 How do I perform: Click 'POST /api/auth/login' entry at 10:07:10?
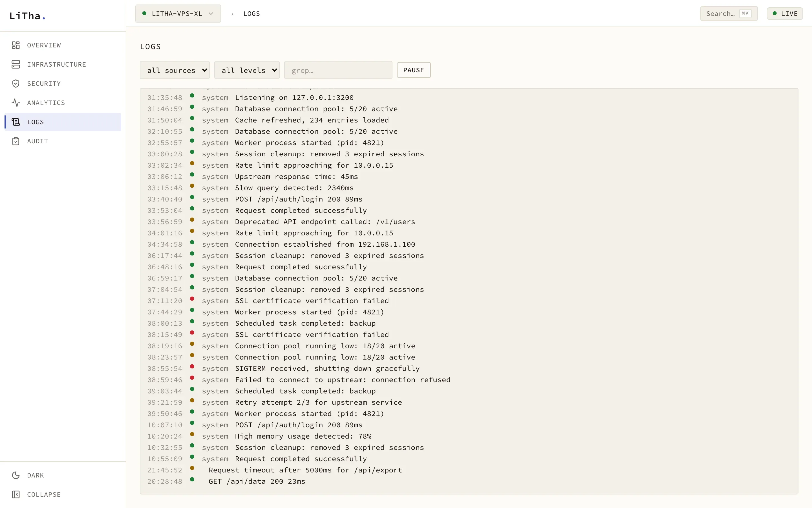pos(299,425)
